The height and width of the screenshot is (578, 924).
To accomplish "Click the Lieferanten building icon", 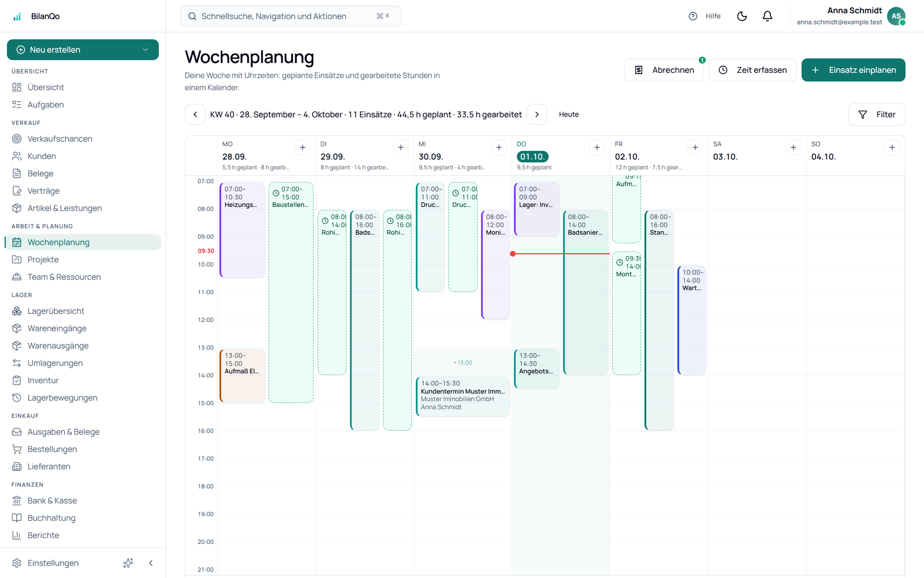I will [x=17, y=466].
